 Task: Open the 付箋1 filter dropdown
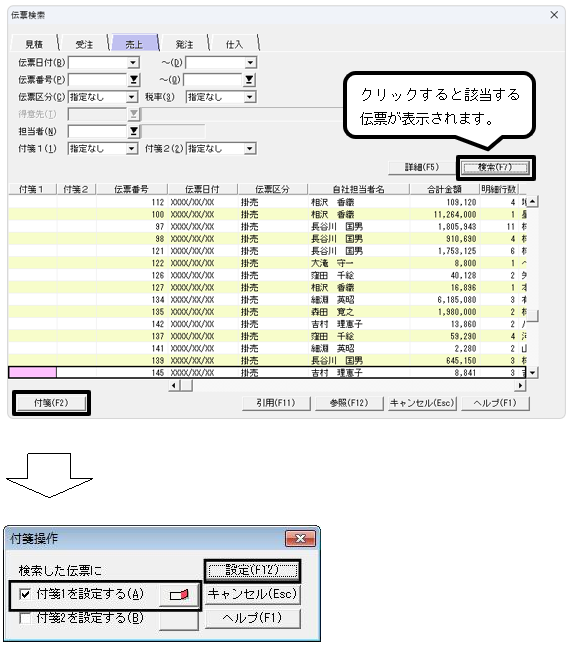point(132,149)
